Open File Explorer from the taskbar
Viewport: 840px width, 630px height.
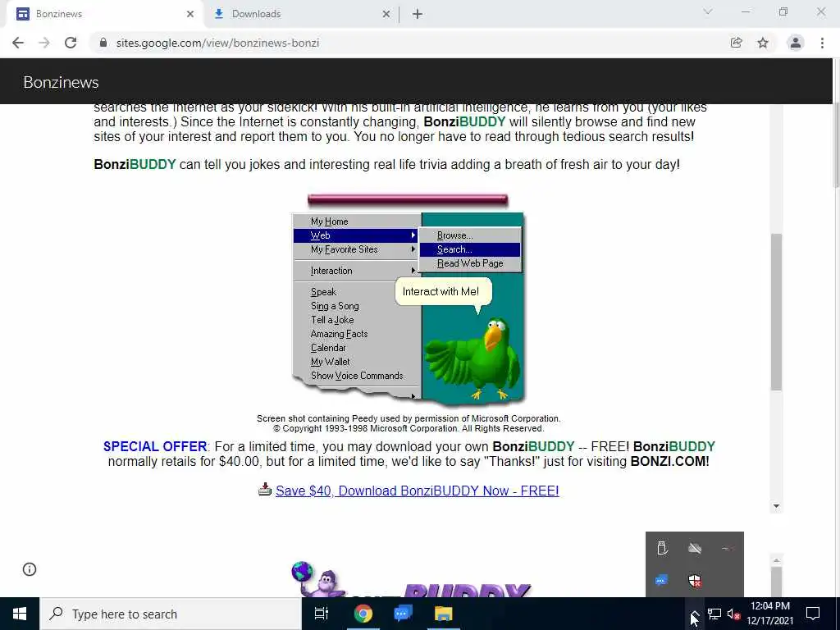443,614
